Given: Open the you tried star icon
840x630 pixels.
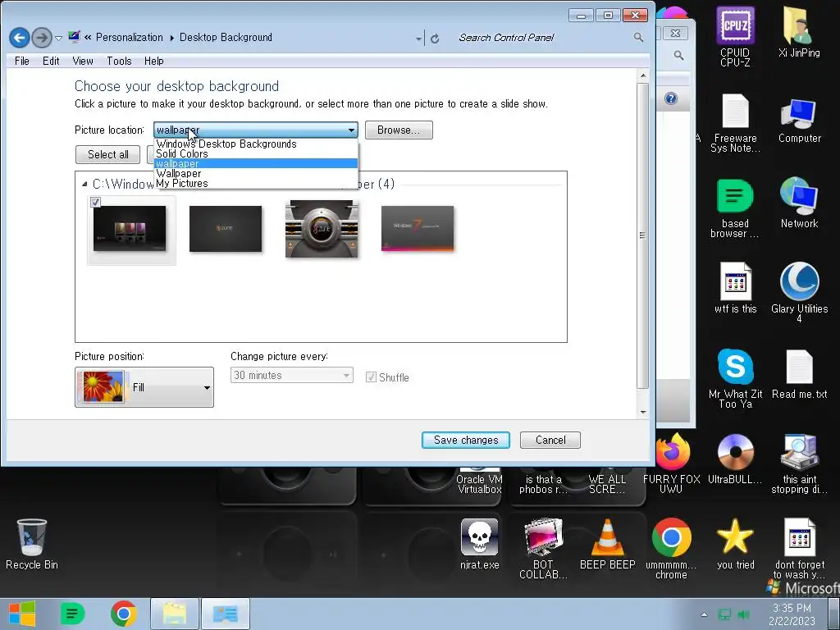Looking at the screenshot, I should 735,544.
